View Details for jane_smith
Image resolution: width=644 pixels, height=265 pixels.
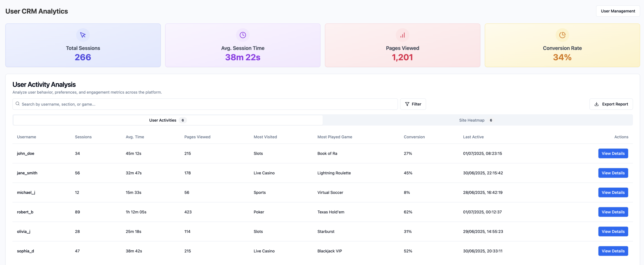(613, 173)
